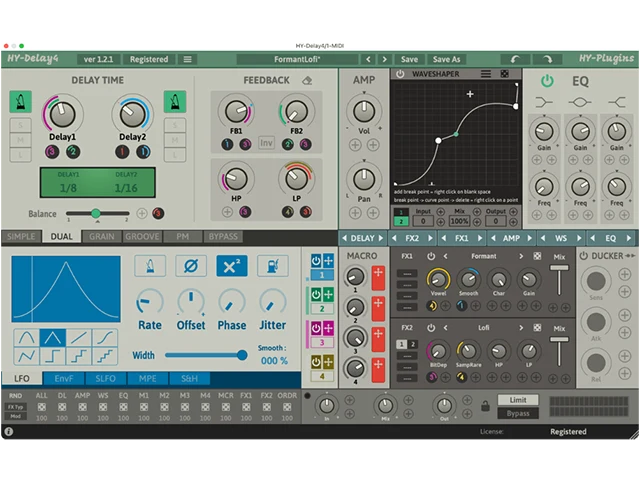Switch to the GROOVE delay mode tab
Image resolution: width=640 pixels, height=480 pixels.
point(142,237)
